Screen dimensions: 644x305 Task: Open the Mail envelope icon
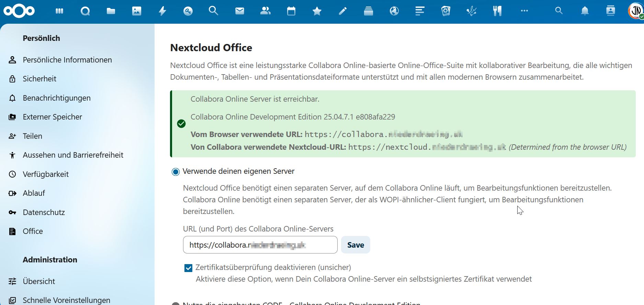[240, 11]
